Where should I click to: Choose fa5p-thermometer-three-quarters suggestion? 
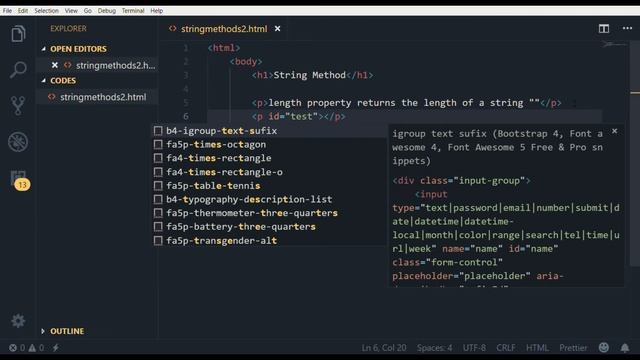coord(269,213)
